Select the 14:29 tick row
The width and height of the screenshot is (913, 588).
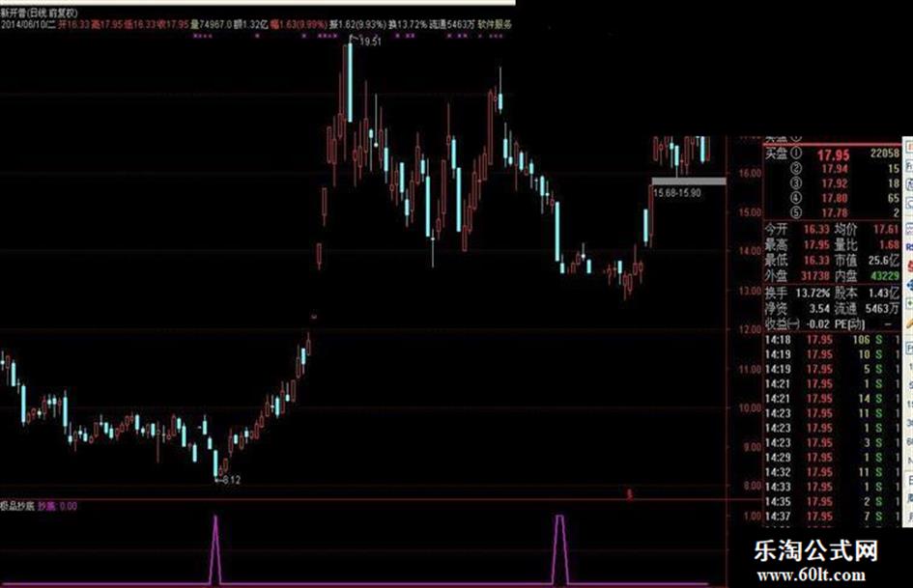(832, 458)
